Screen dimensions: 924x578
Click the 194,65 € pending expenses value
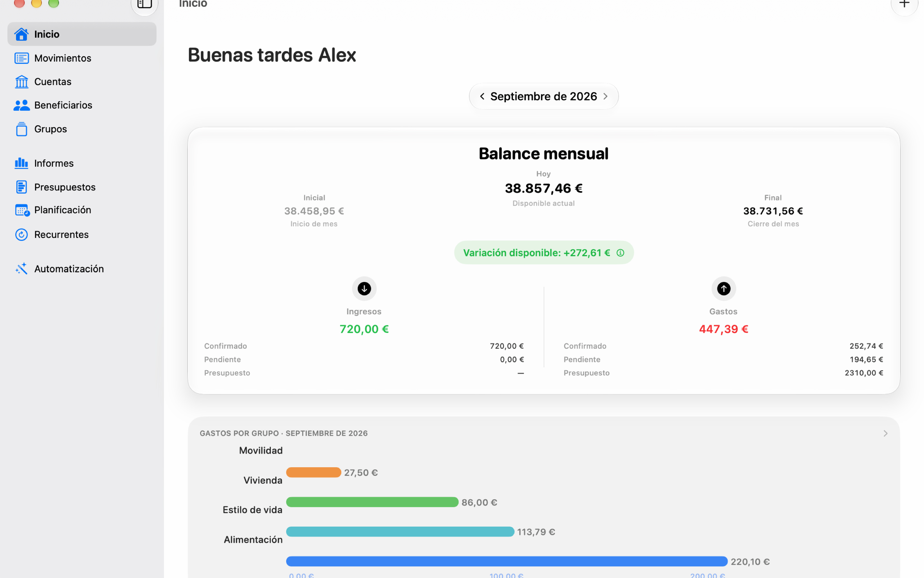(x=866, y=359)
